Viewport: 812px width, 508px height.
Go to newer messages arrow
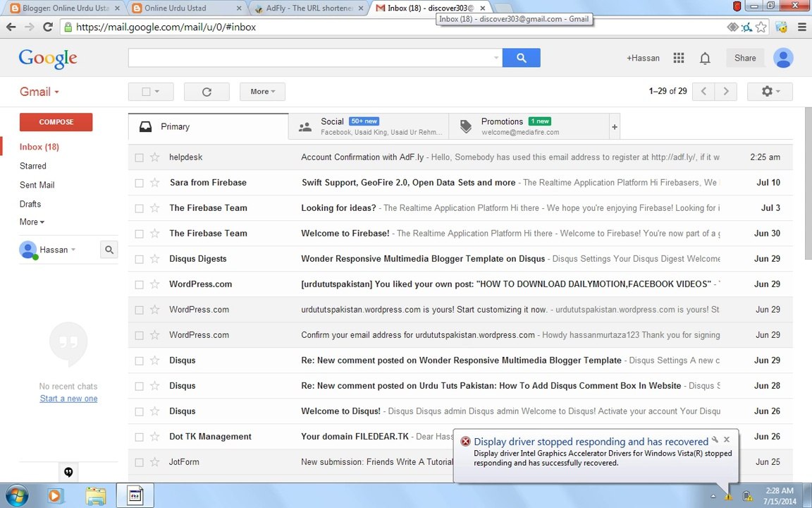coord(703,91)
